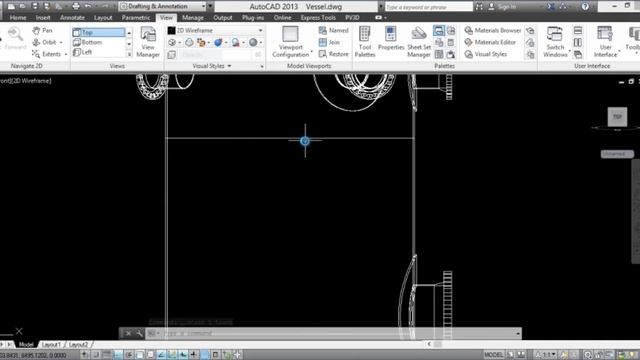Screen dimensions: 640x360
Task: Click the Named viewports button
Action: tap(333, 31)
